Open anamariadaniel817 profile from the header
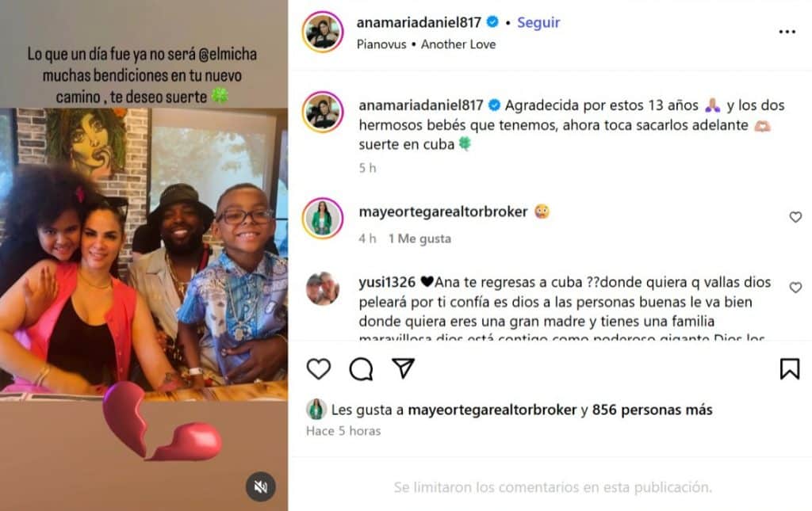Screen dimensions: 812x511 tap(419, 23)
